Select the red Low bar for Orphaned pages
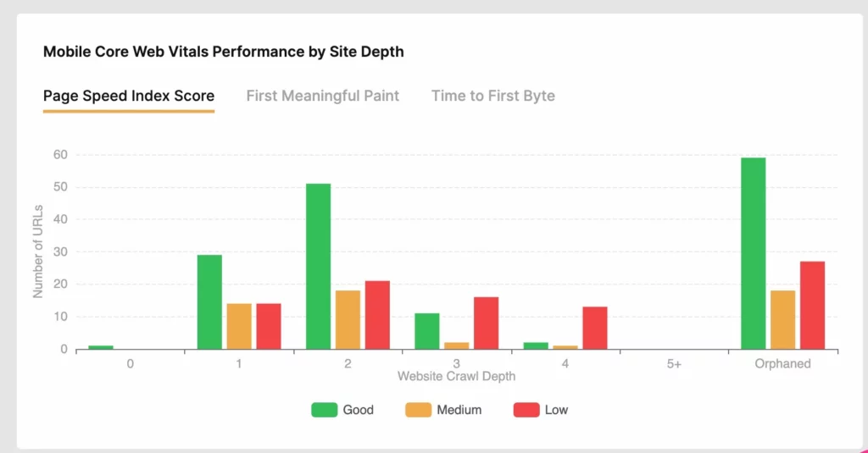 point(812,305)
